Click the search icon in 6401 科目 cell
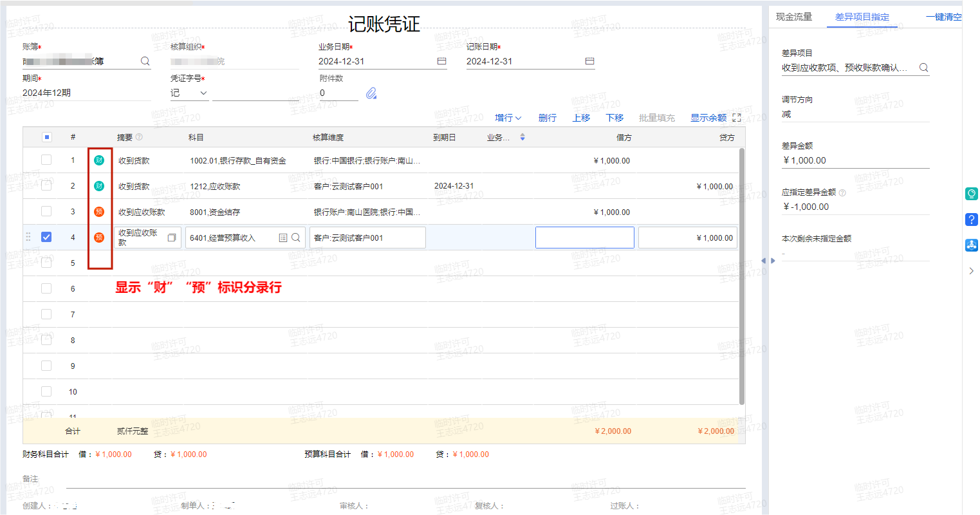980x515 pixels. (x=296, y=238)
